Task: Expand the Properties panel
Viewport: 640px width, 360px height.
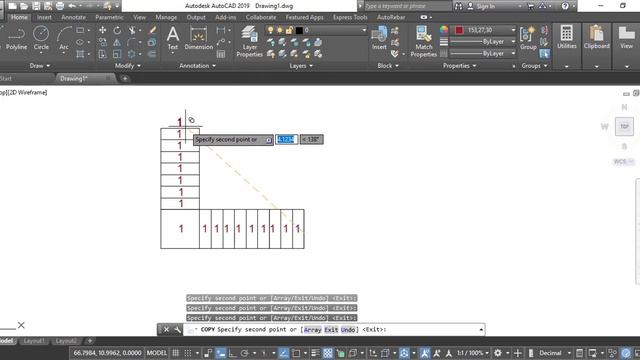Action: (x=460, y=66)
